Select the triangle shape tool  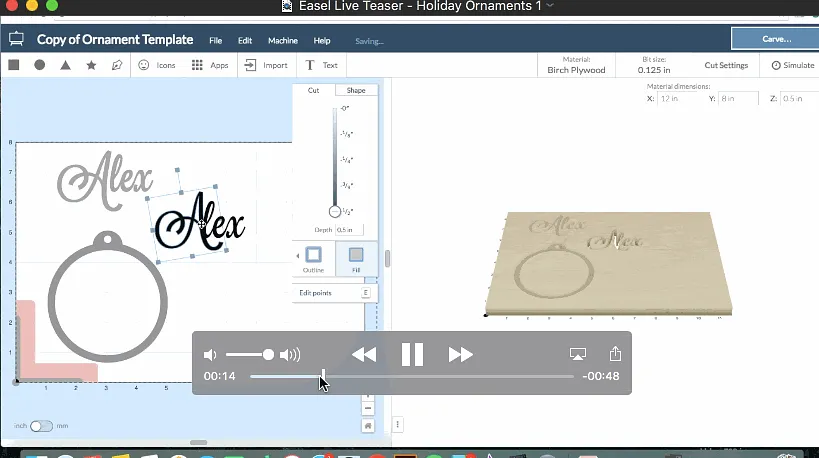[65, 65]
